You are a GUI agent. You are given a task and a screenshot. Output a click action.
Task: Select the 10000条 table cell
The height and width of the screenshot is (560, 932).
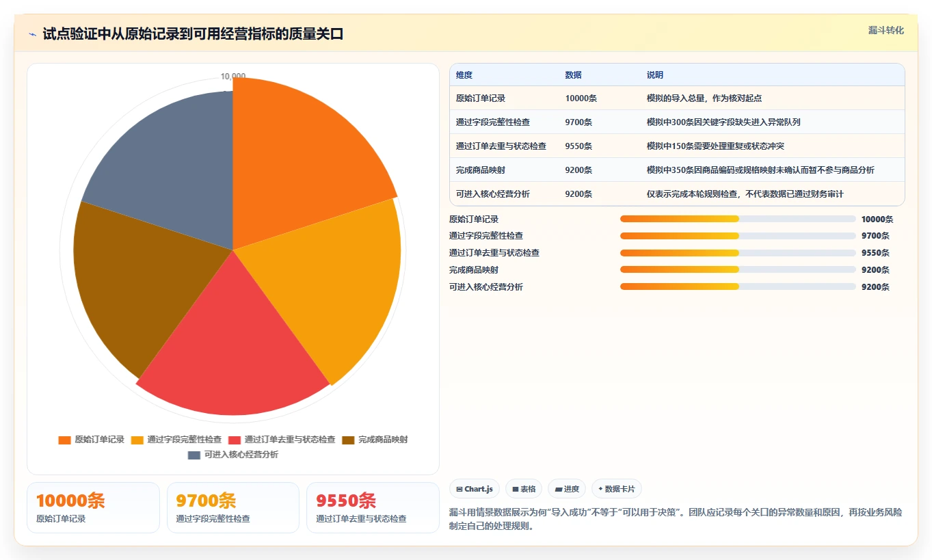click(x=581, y=98)
